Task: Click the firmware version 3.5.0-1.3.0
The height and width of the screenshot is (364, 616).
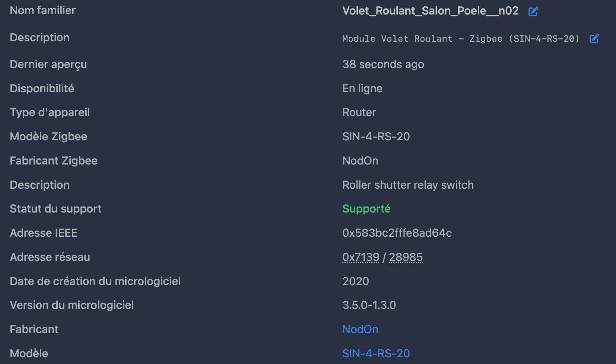Action: 369,305
